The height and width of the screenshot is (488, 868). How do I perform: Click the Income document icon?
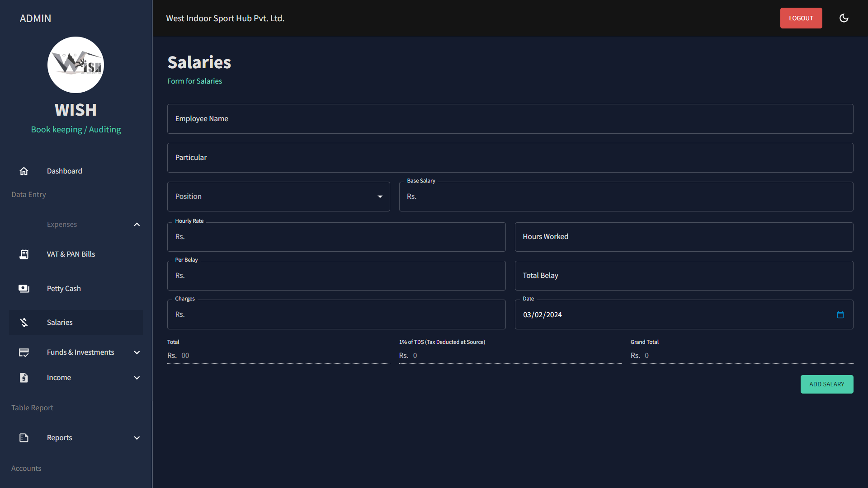tap(24, 378)
